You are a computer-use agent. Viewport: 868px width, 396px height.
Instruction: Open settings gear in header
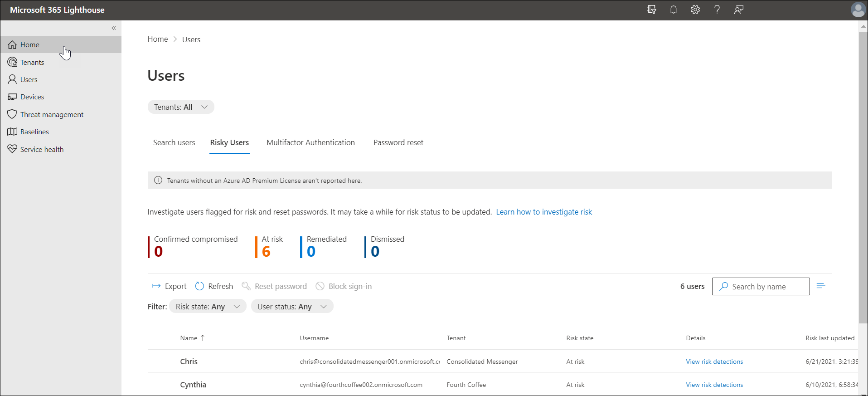coord(695,10)
